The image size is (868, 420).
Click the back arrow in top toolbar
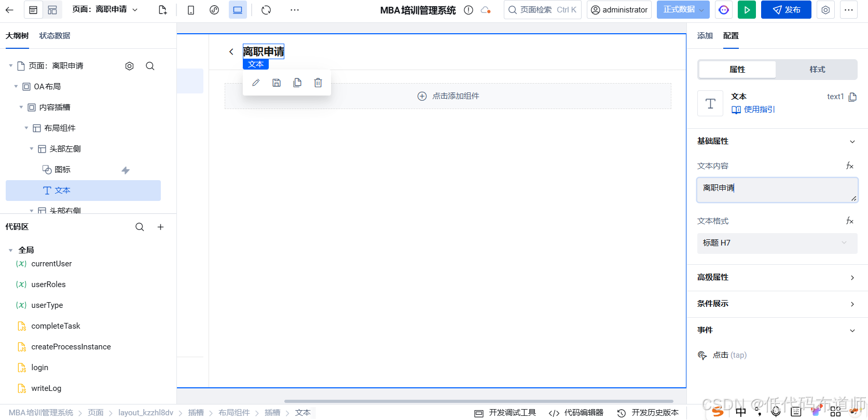[9, 10]
